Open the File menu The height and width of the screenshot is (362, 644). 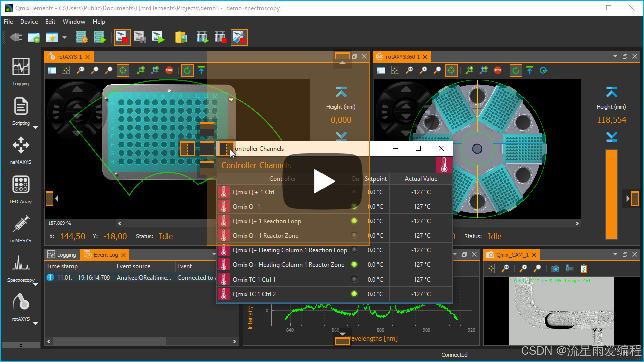click(8, 22)
